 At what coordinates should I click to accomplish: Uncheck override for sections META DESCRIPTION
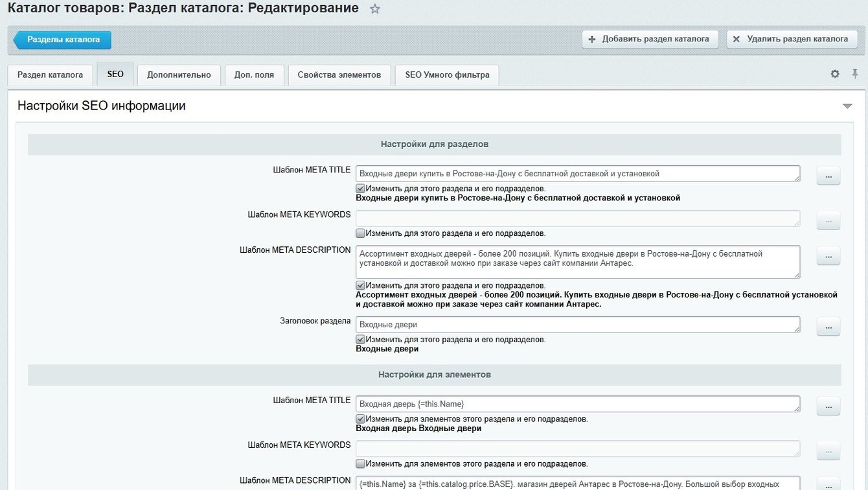(x=361, y=285)
